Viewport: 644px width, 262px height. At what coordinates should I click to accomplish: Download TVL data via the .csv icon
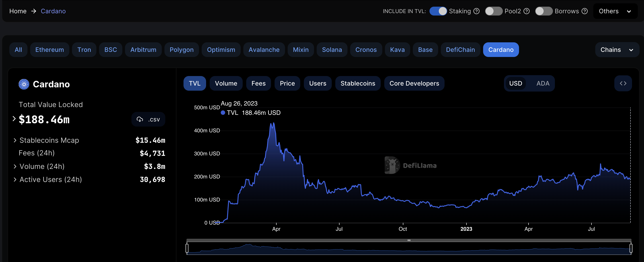point(140,119)
